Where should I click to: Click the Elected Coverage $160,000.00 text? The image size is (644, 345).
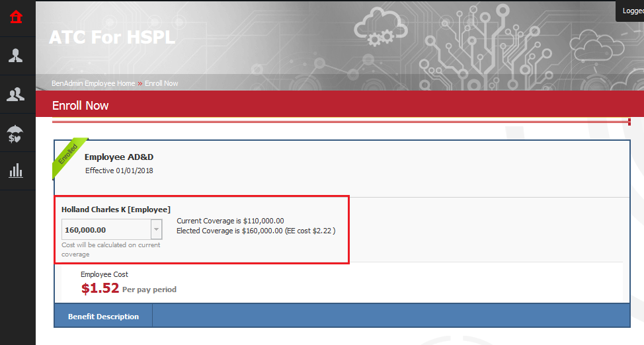point(256,231)
